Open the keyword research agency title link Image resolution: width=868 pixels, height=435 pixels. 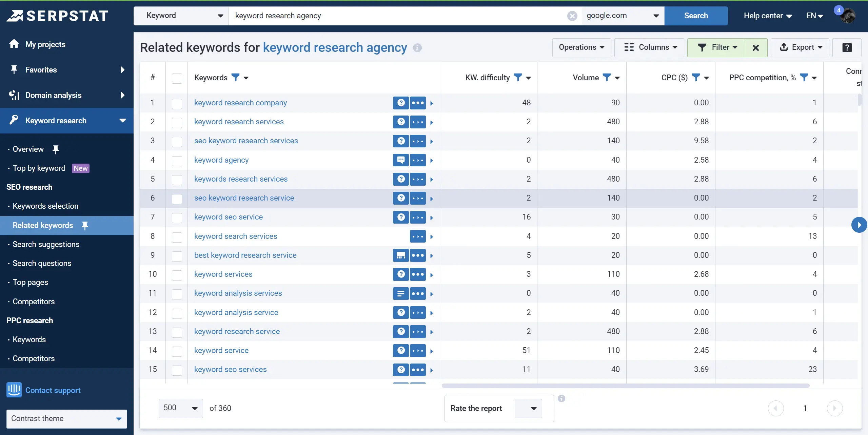pos(334,47)
